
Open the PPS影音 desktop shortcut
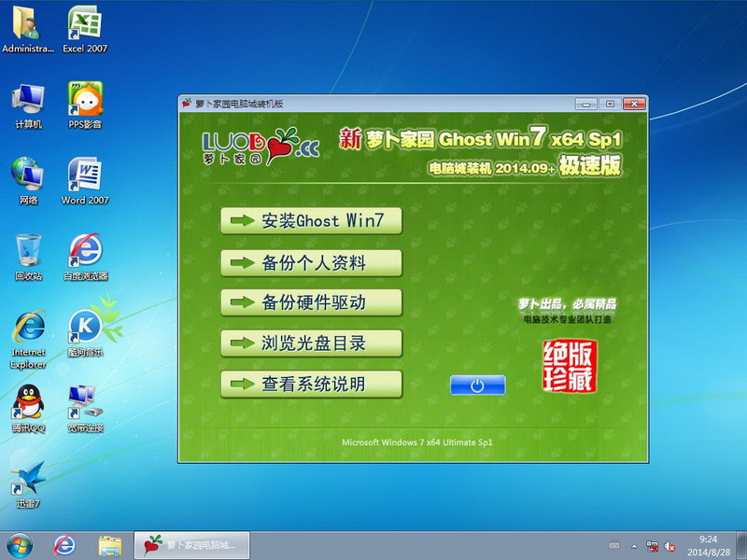click(85, 105)
